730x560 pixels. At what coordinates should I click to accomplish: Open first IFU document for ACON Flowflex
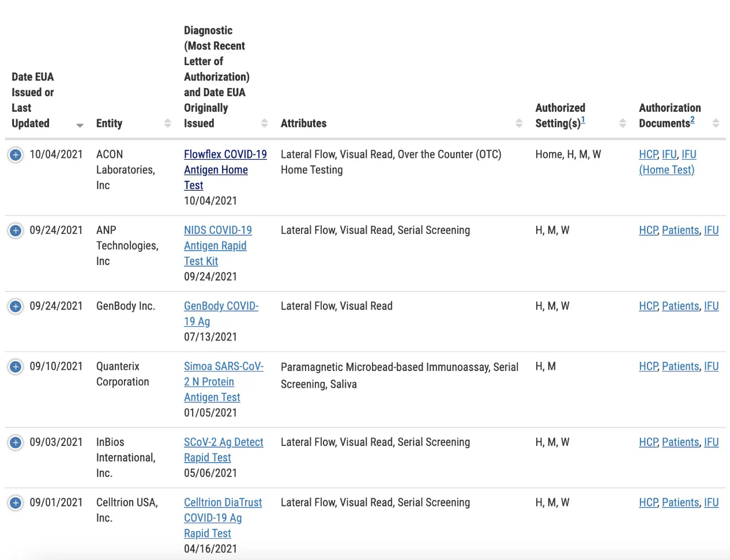click(669, 154)
